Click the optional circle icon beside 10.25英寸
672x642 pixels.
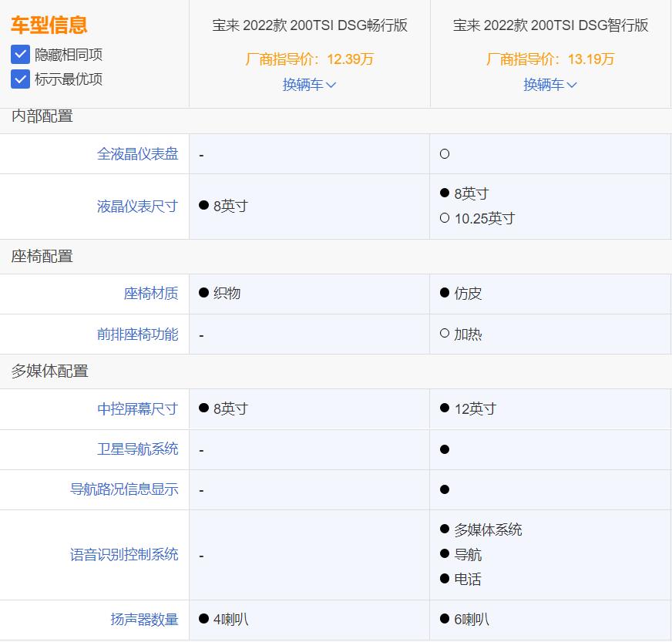[x=445, y=218]
